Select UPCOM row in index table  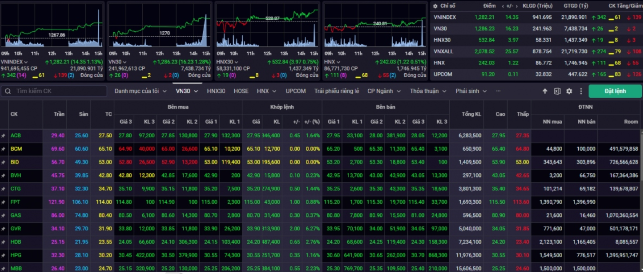[x=537, y=74]
